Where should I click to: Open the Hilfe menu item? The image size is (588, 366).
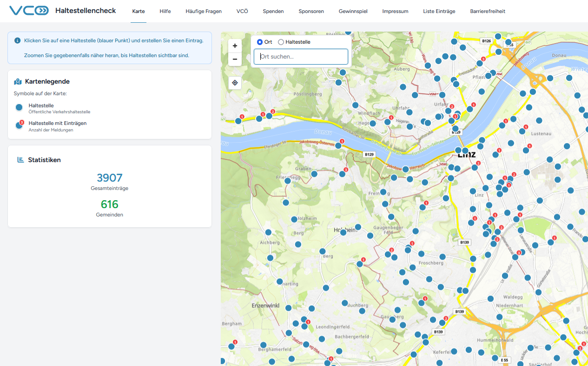165,11
